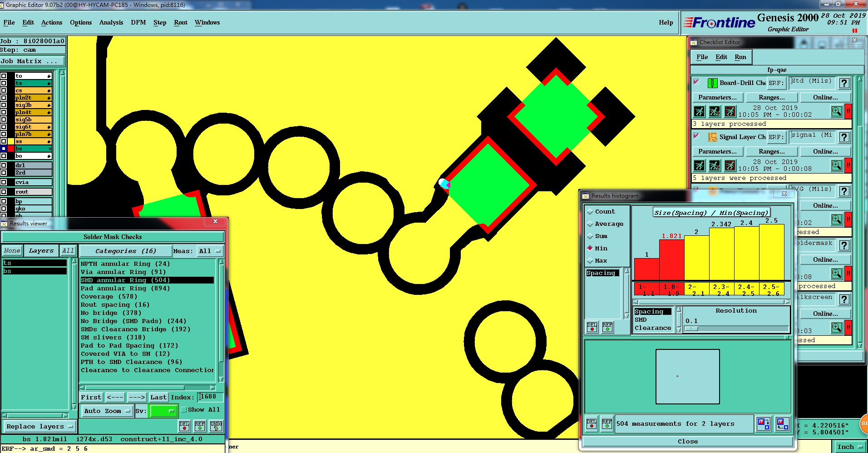The width and height of the screenshot is (868, 453).
Task: Click Close button in Results histogram
Action: pos(688,441)
